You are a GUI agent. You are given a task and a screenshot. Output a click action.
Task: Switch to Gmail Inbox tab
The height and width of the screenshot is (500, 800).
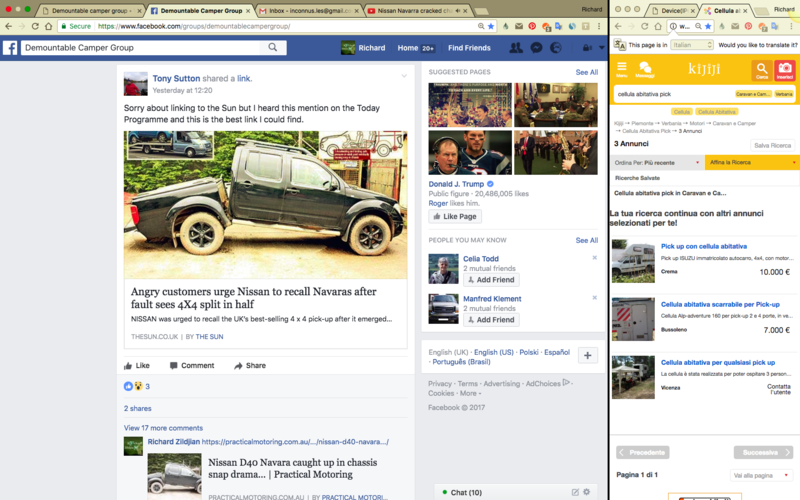310,10
